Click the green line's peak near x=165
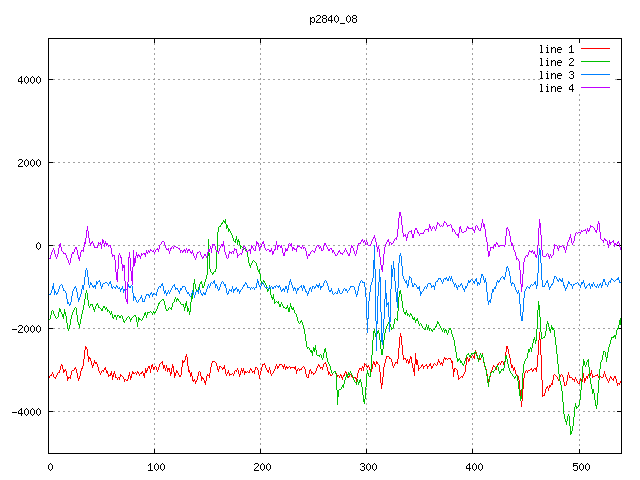Image resolution: width=640 pixels, height=480 pixels. coord(224,220)
